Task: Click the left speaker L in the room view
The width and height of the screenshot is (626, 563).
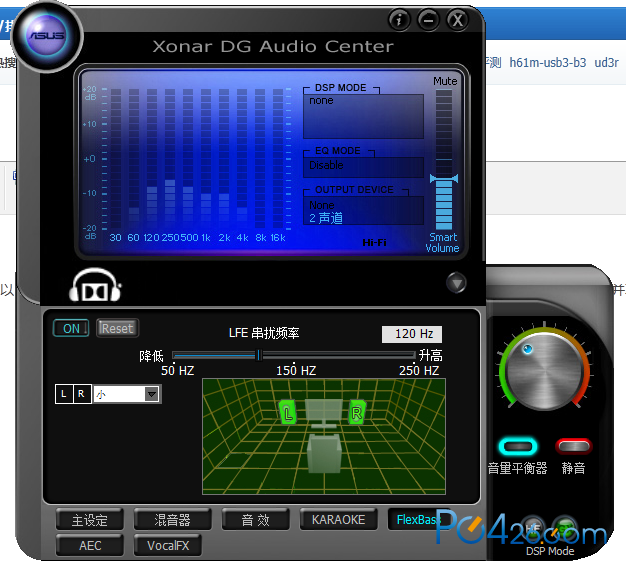Action: pyautogui.click(x=288, y=412)
